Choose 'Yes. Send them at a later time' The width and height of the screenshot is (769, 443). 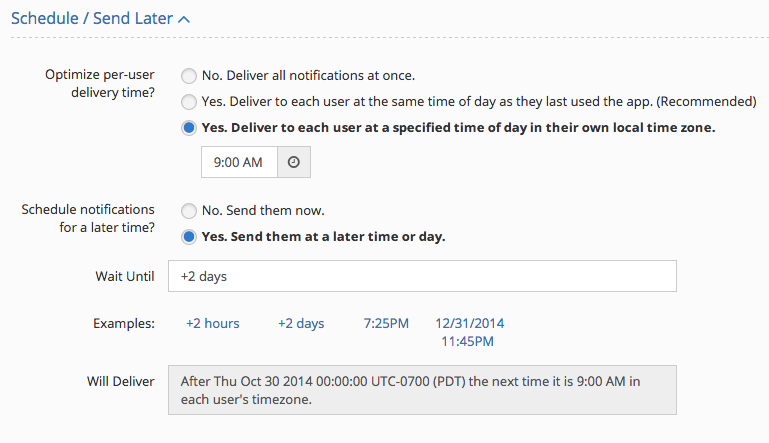[x=189, y=237]
